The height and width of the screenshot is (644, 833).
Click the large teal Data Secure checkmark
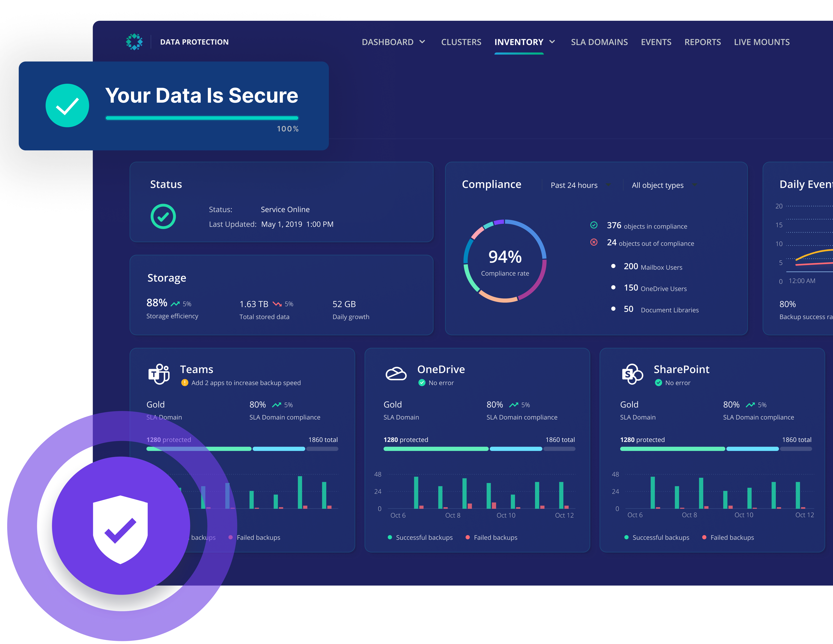pyautogui.click(x=68, y=106)
